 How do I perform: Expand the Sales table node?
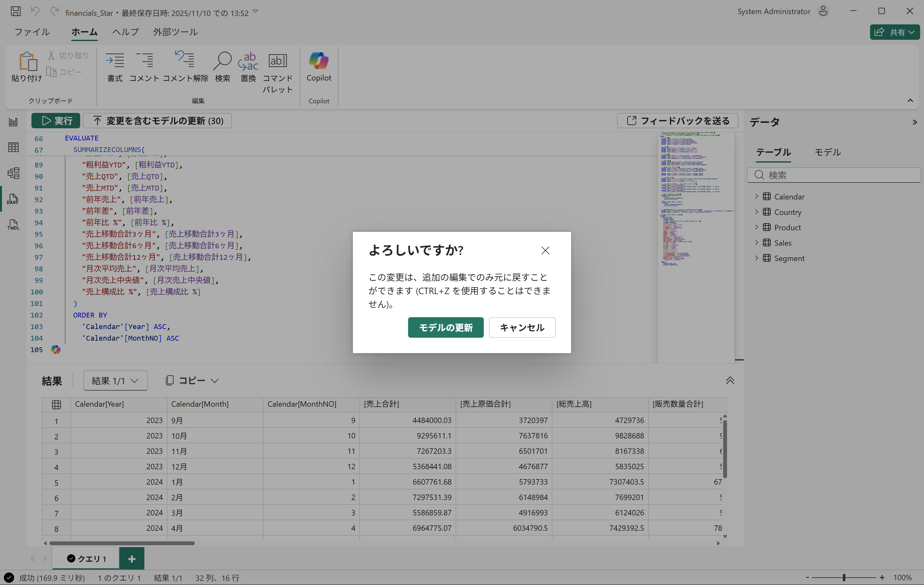756,242
